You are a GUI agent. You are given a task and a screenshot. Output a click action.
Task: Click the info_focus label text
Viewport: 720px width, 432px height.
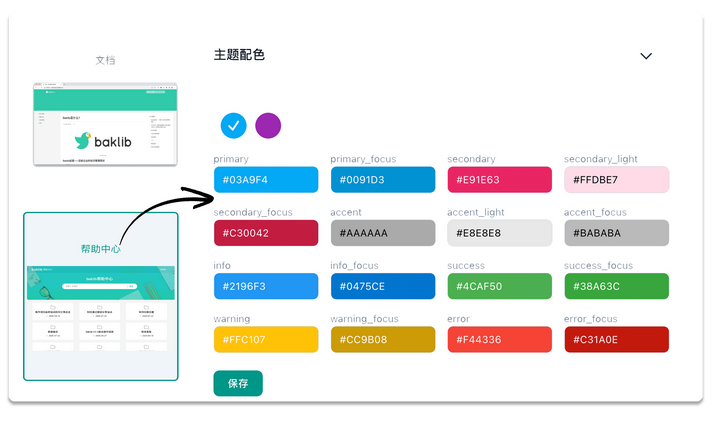click(x=354, y=266)
